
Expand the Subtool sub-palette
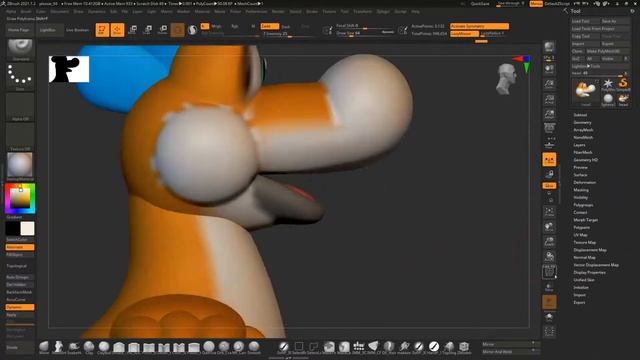[x=580, y=115]
